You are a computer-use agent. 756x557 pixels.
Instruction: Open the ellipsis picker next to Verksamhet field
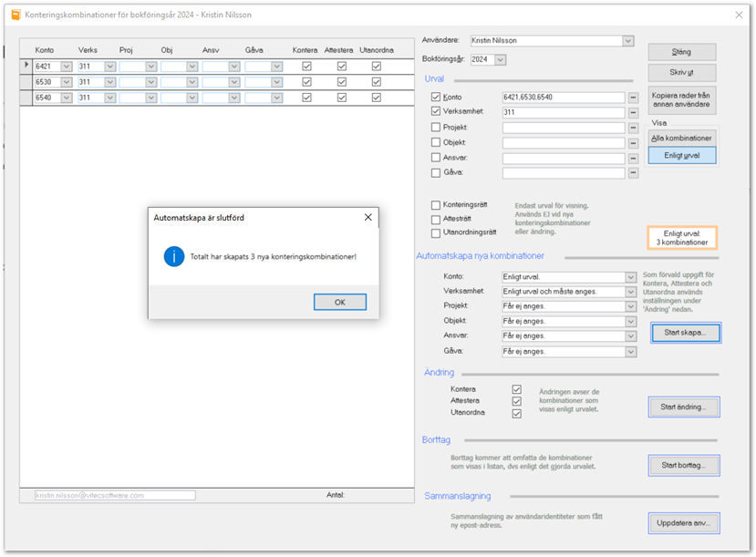[633, 112]
